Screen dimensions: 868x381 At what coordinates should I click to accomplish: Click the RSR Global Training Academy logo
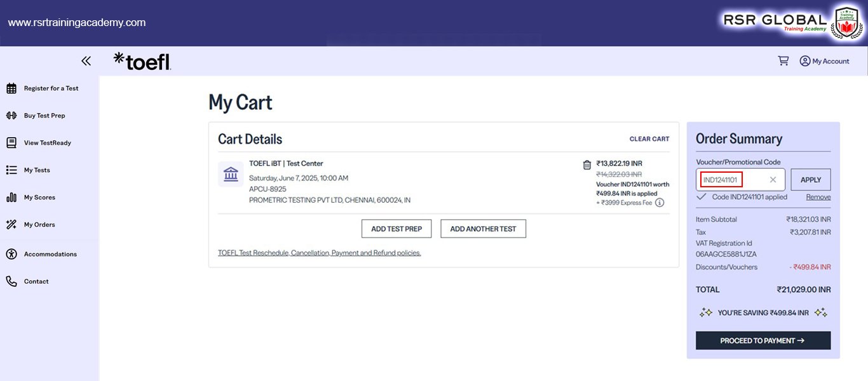point(792,23)
